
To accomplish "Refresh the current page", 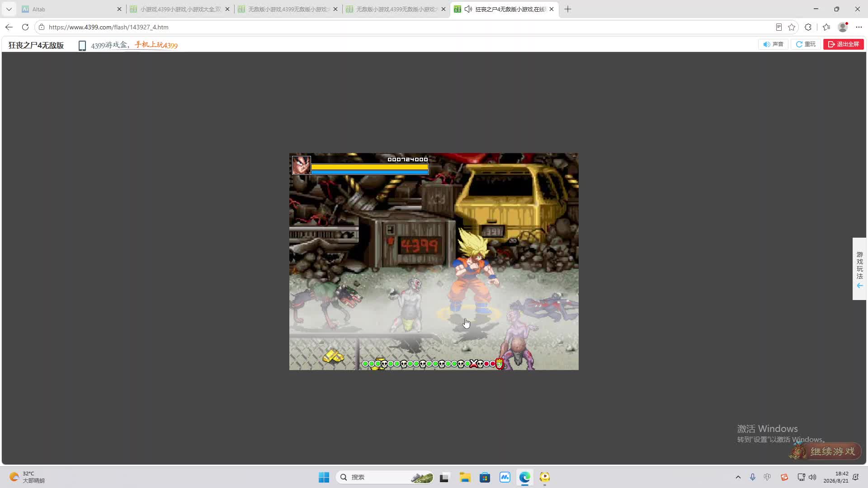I will [25, 27].
